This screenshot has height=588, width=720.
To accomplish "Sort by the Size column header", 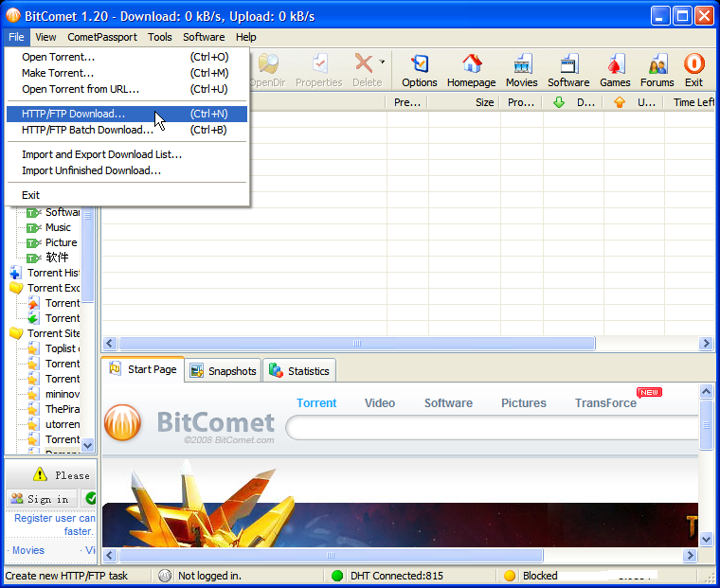I will tap(465, 102).
